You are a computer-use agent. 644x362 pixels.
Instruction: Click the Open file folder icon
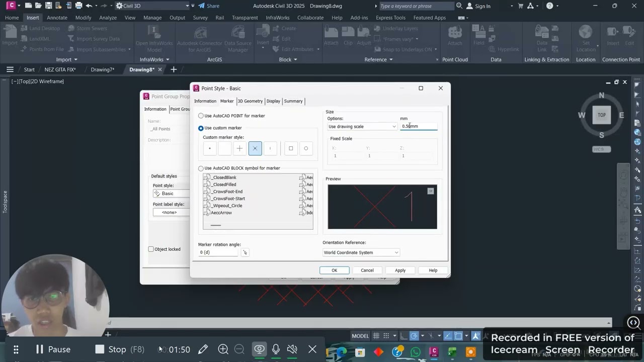click(38, 6)
